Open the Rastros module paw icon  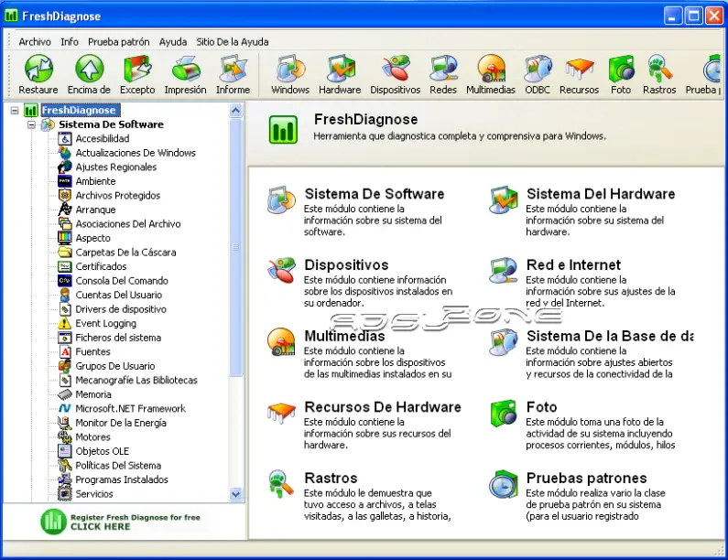tap(281, 484)
